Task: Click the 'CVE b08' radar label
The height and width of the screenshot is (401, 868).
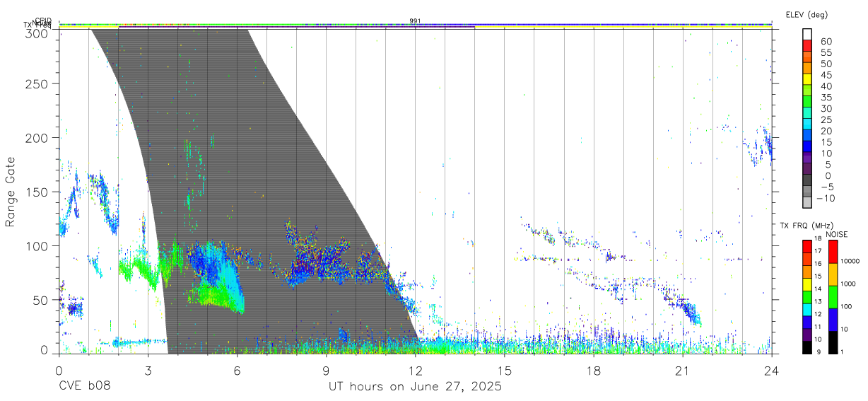Action: click(85, 387)
